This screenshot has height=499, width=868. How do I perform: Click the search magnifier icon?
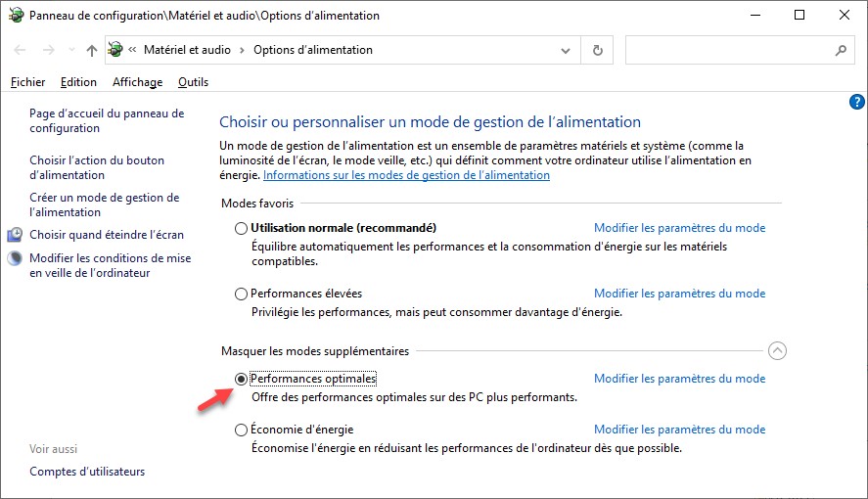pos(841,50)
